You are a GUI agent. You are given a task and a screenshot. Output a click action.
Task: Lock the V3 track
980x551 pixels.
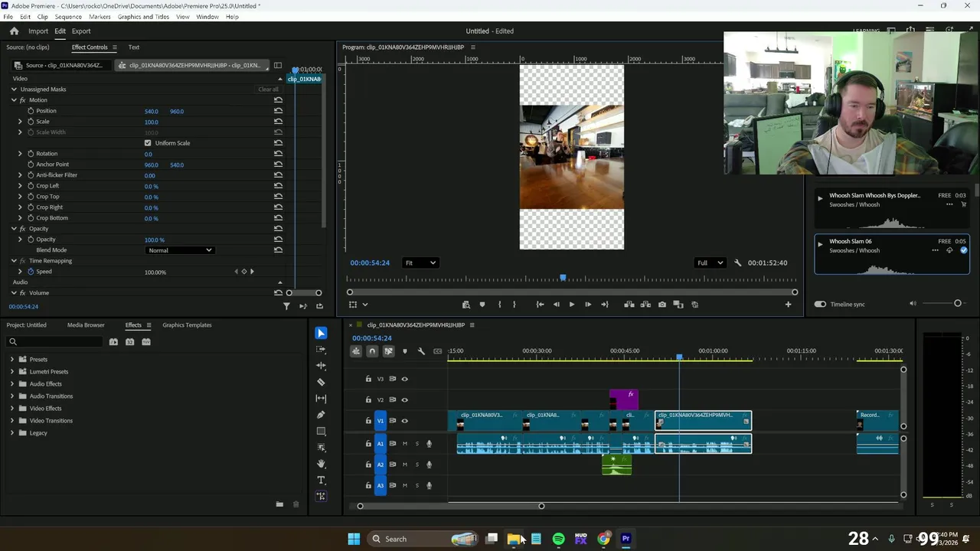(368, 379)
